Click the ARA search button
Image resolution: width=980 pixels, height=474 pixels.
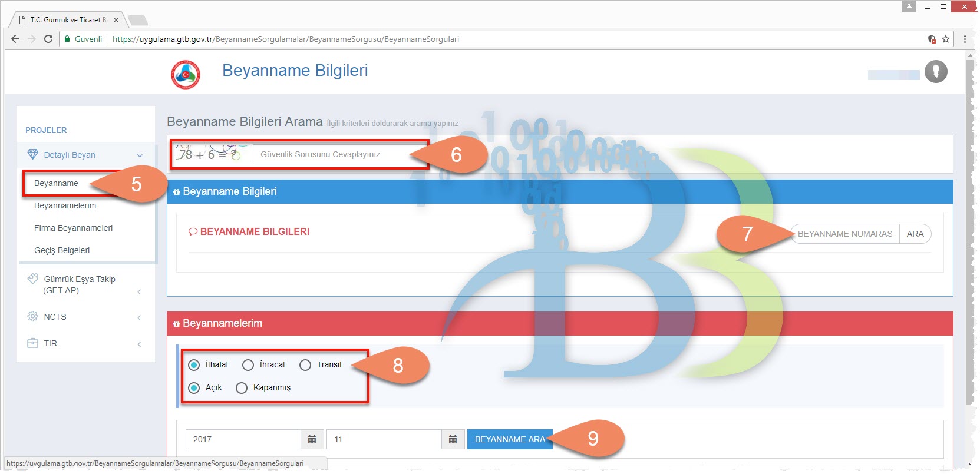tap(915, 234)
